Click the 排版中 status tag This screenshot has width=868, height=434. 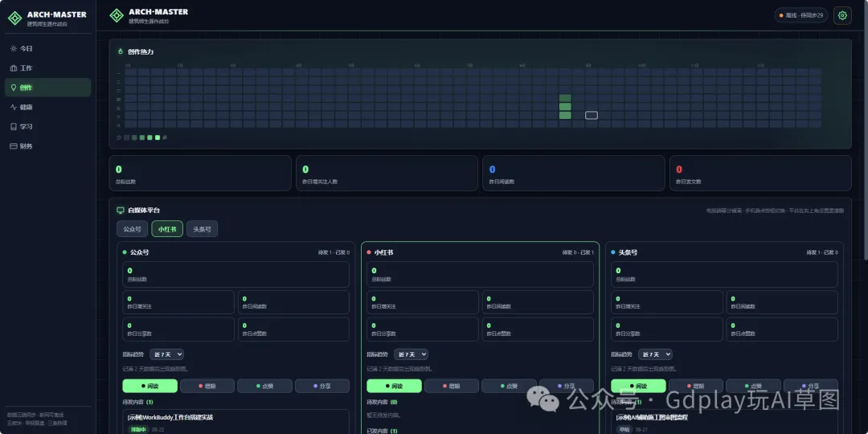click(x=137, y=429)
